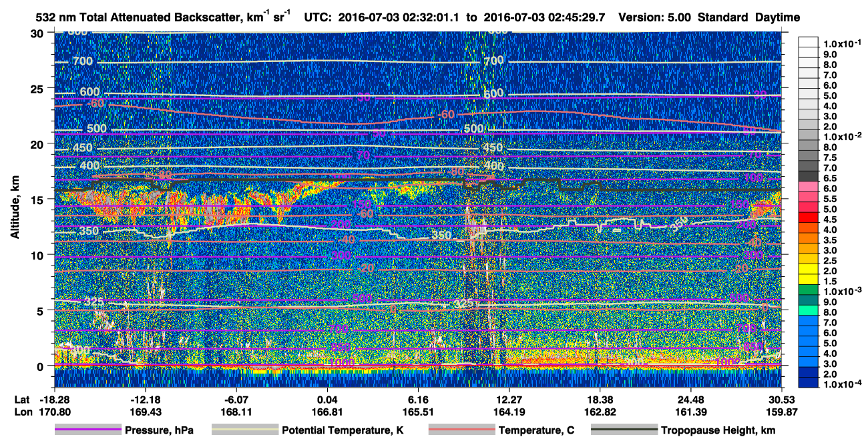868x445 pixels.
Task: Click the longitude value '170.80'
Action: pyautogui.click(x=55, y=412)
